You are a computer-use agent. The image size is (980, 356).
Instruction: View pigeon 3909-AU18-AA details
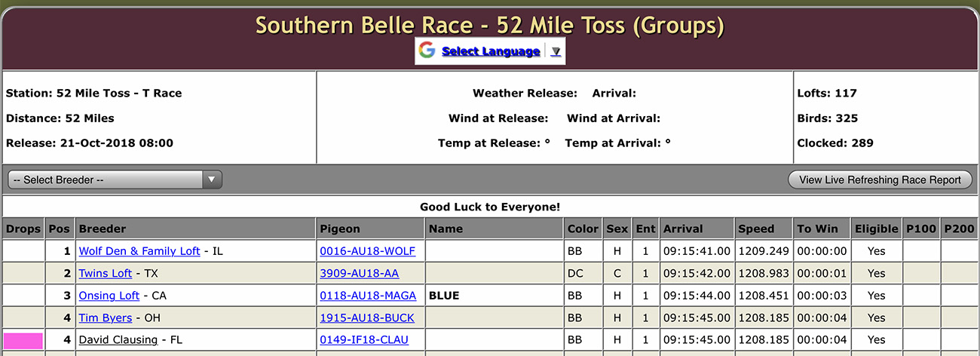[359, 273]
